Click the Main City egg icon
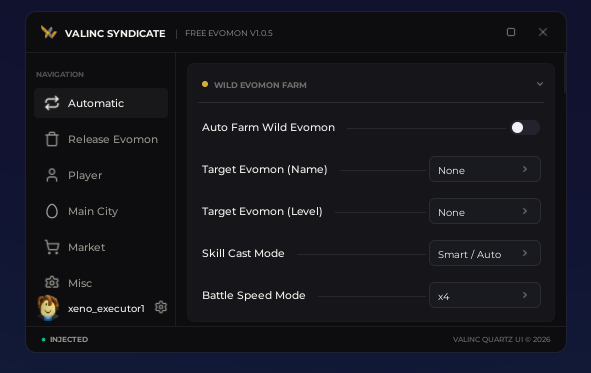The image size is (591, 373). pos(52,211)
